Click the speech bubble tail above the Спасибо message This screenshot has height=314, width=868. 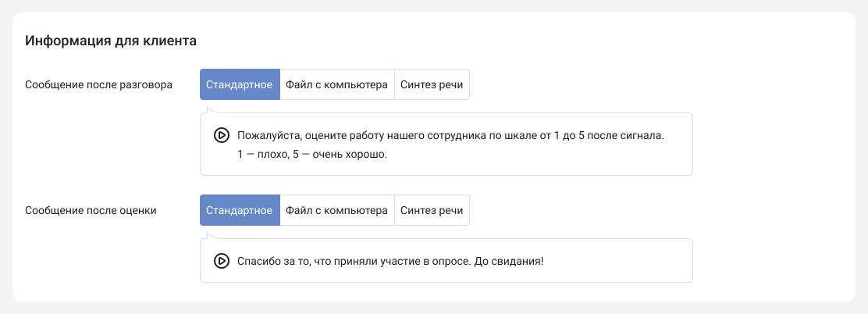pos(207,235)
